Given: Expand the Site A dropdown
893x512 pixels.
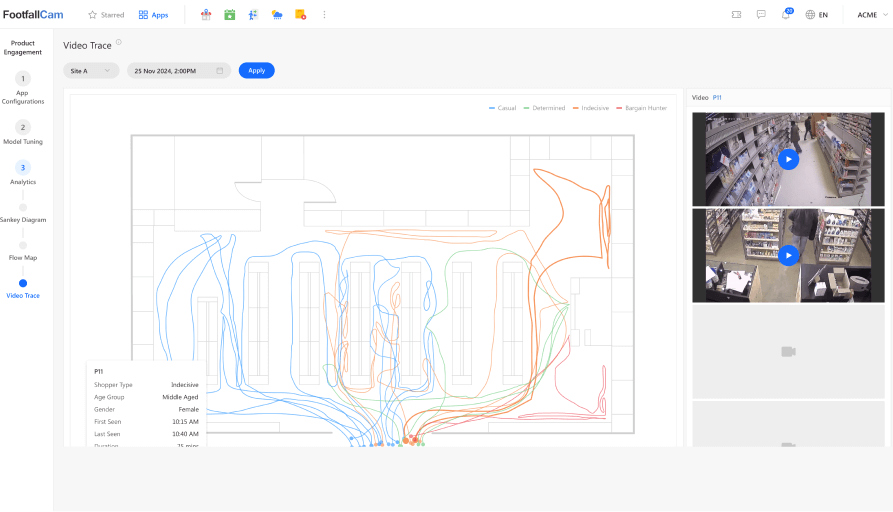Looking at the screenshot, I should 91,71.
